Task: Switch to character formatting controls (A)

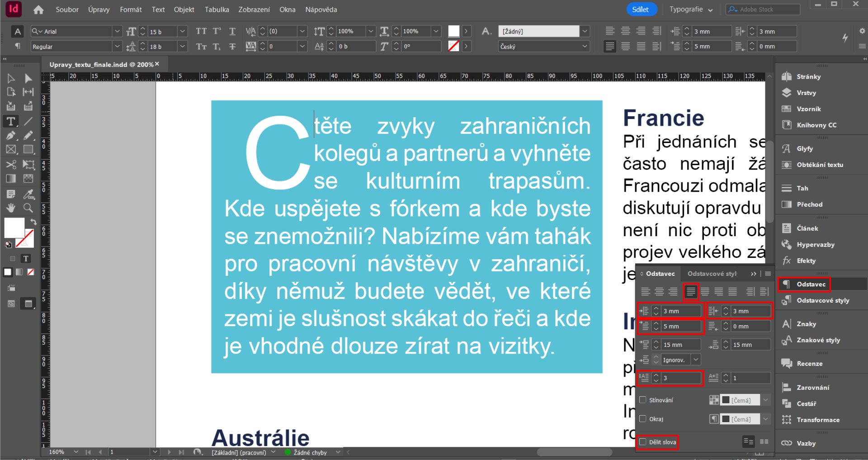Action: click(17, 31)
